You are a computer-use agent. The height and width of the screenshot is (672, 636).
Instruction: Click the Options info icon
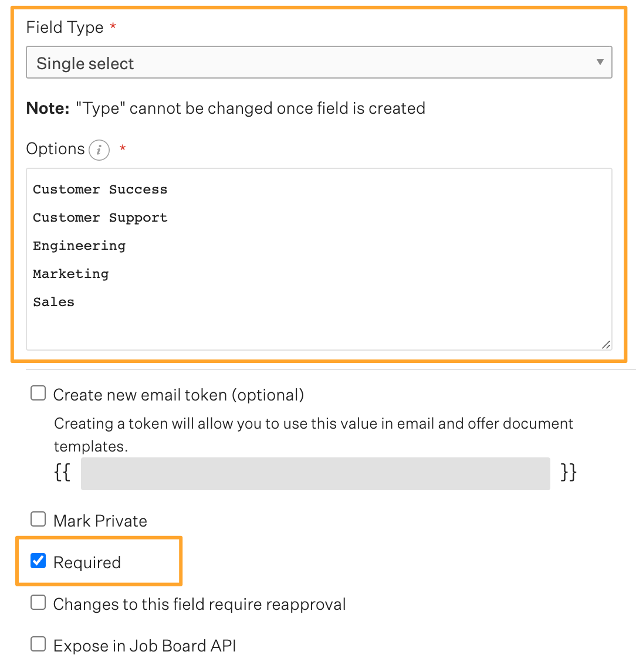point(99,150)
